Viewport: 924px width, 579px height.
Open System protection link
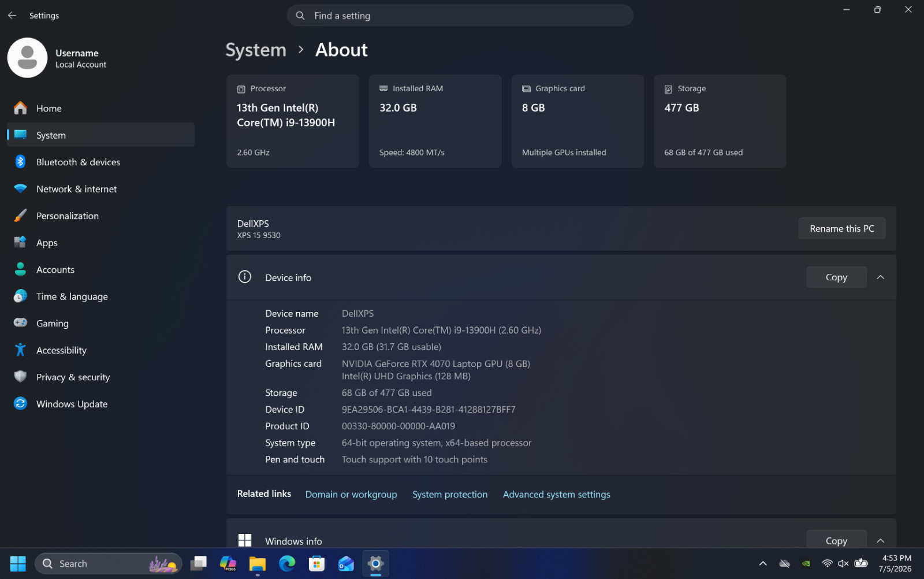450,494
